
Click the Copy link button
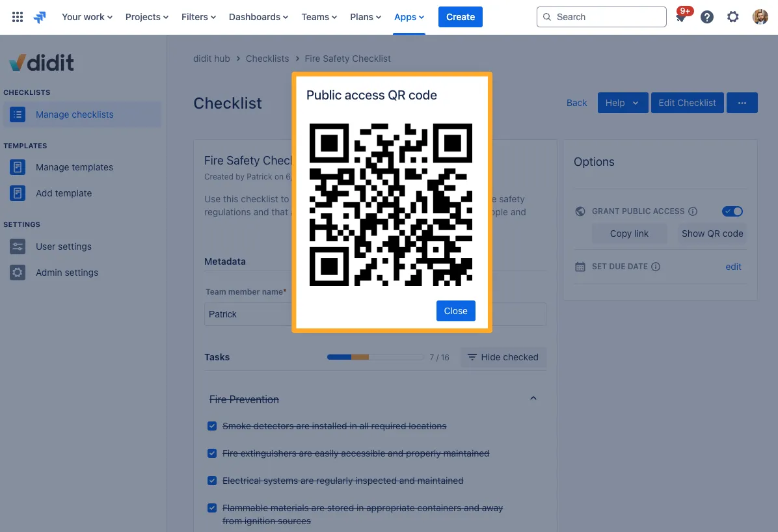629,233
